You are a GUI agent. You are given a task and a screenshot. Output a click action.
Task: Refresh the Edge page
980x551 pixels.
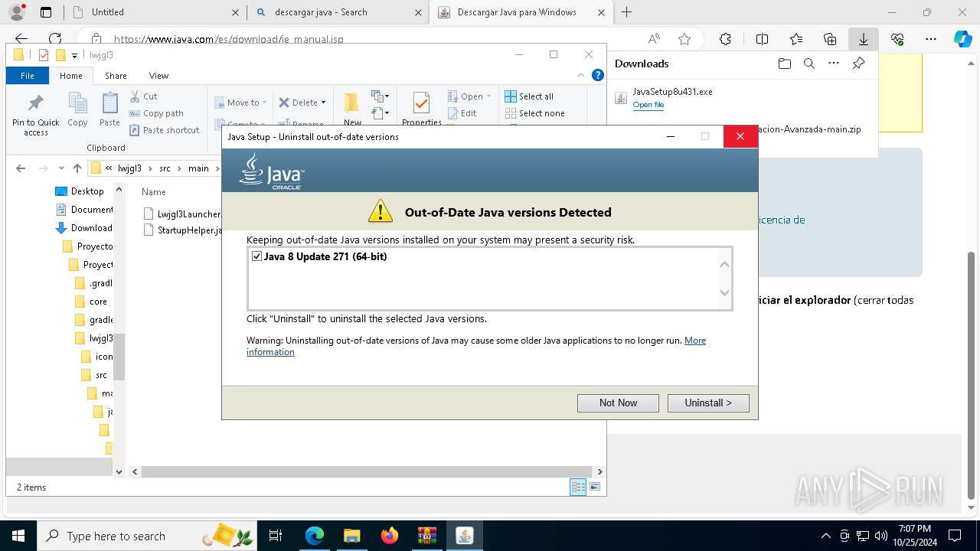tap(55, 39)
